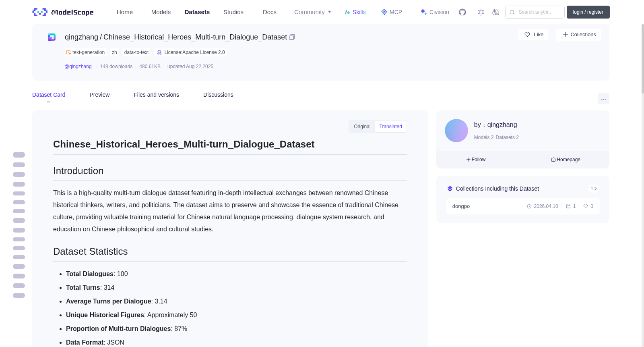Click the text-generation task tag
The width and height of the screenshot is (644, 347).
[85, 52]
